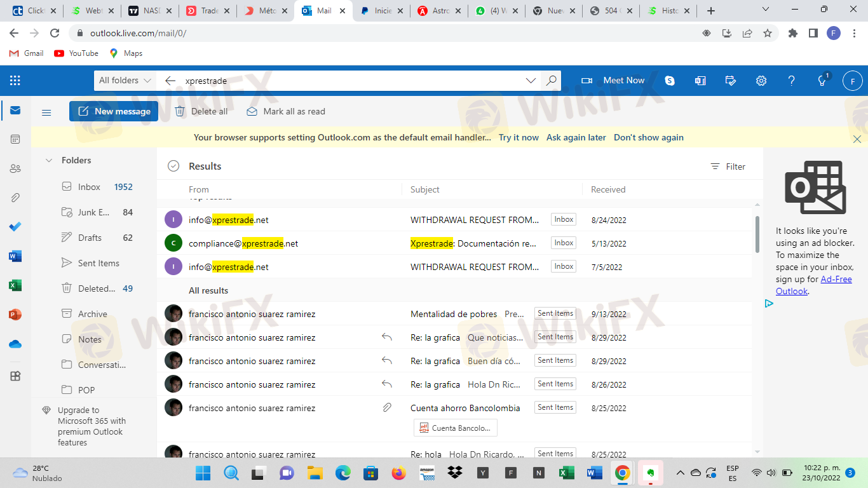
Task: Open Chrome tab search dropdown arrow
Action: 766,10
